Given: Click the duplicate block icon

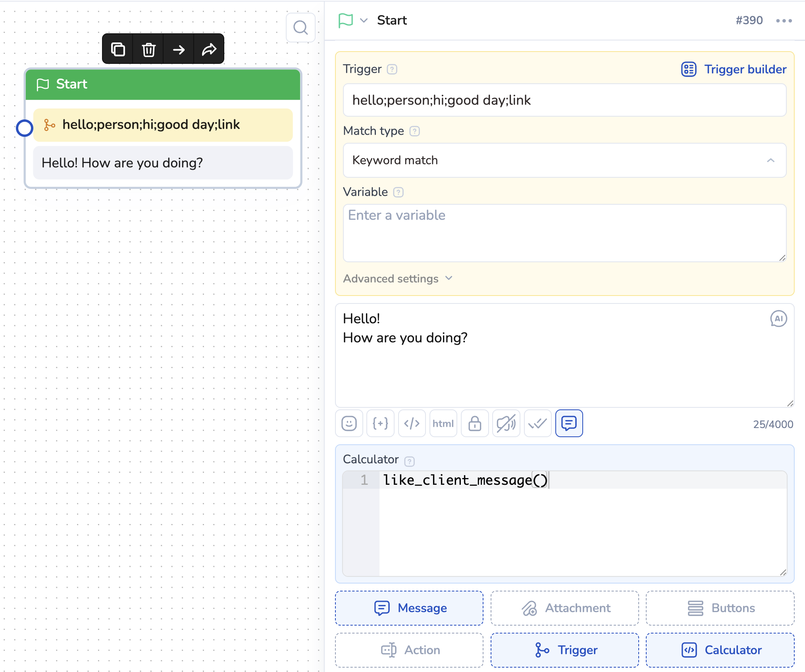Looking at the screenshot, I should (x=118, y=50).
